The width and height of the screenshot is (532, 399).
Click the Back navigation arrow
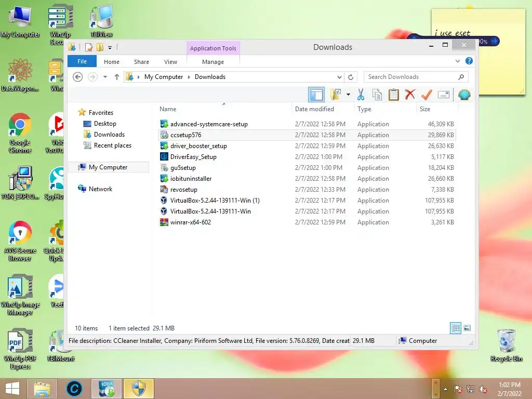(x=78, y=77)
